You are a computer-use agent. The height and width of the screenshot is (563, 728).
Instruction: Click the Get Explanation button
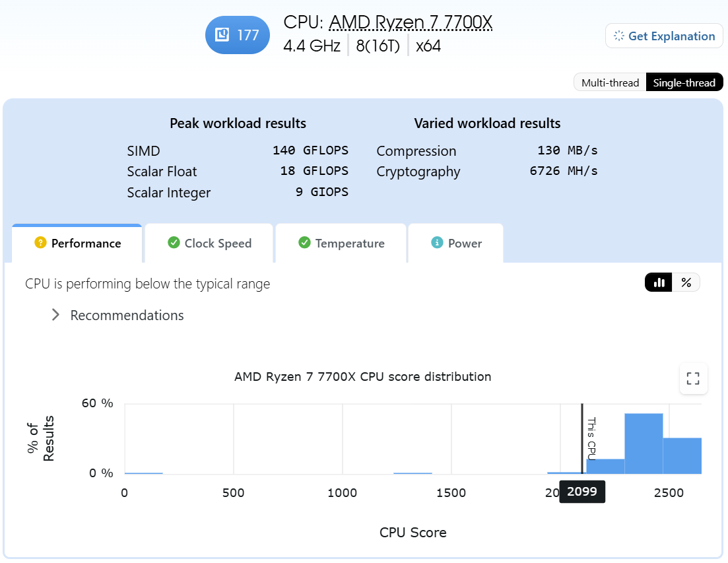(x=664, y=36)
